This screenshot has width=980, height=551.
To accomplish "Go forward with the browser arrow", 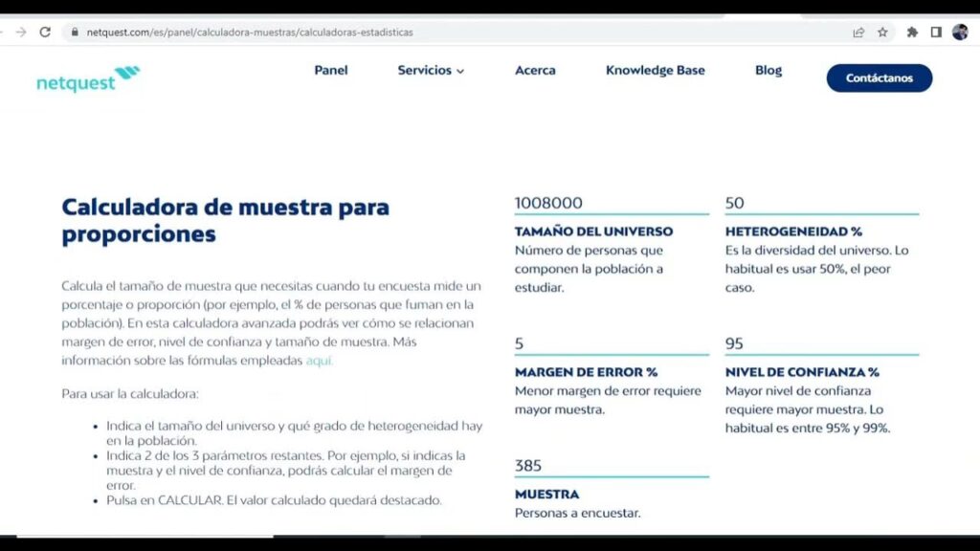I will click(x=21, y=32).
